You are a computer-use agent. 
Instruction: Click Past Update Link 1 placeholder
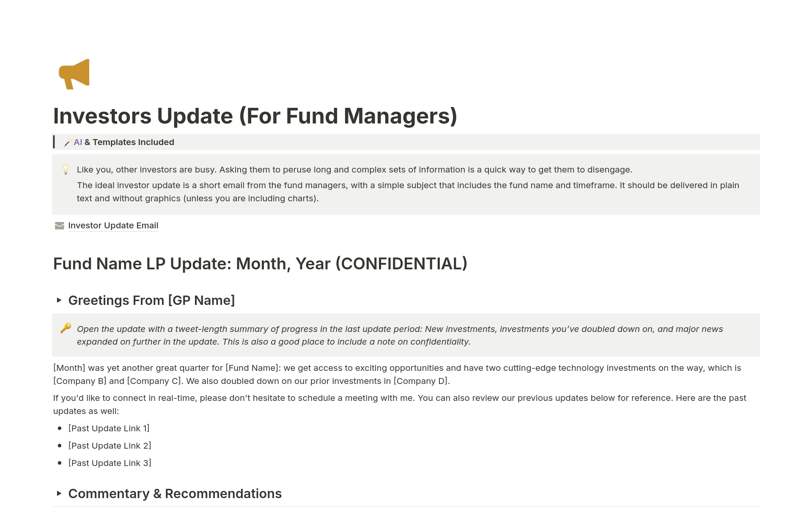pos(108,428)
